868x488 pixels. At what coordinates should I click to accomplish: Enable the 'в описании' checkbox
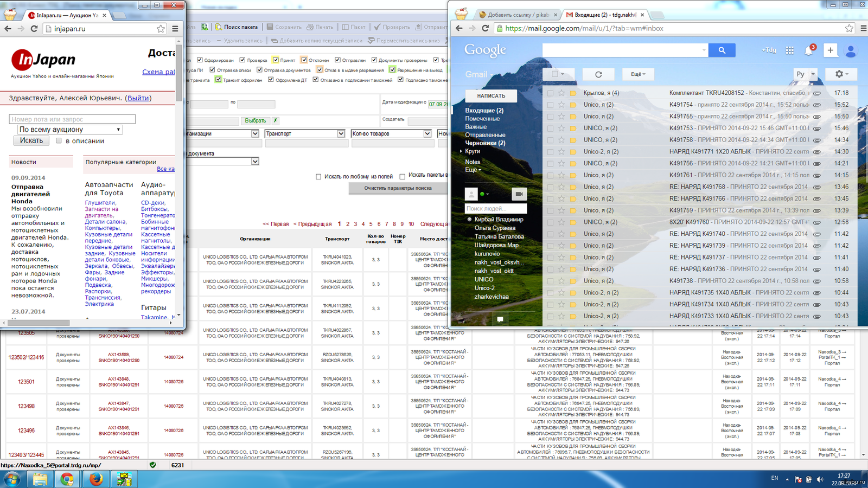point(59,141)
